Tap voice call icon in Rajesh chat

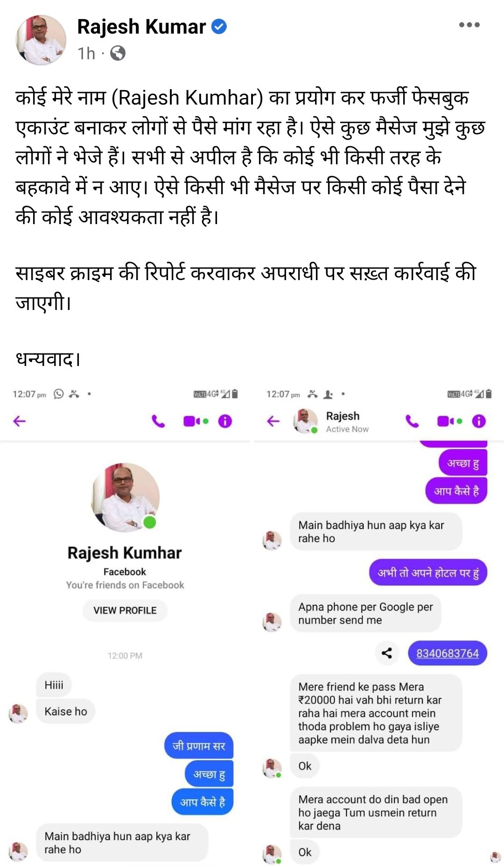coord(412,421)
